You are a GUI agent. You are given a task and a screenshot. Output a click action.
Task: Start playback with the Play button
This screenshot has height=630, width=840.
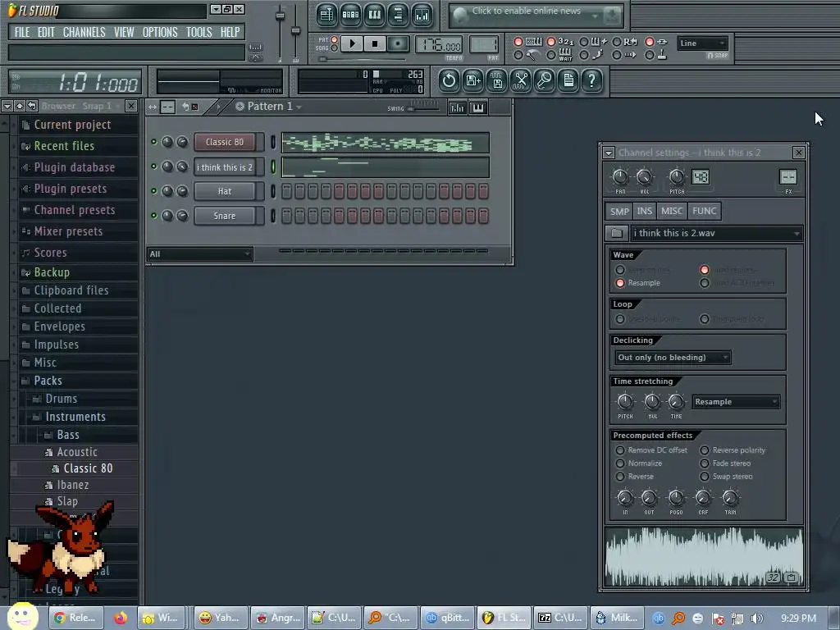pyautogui.click(x=352, y=43)
